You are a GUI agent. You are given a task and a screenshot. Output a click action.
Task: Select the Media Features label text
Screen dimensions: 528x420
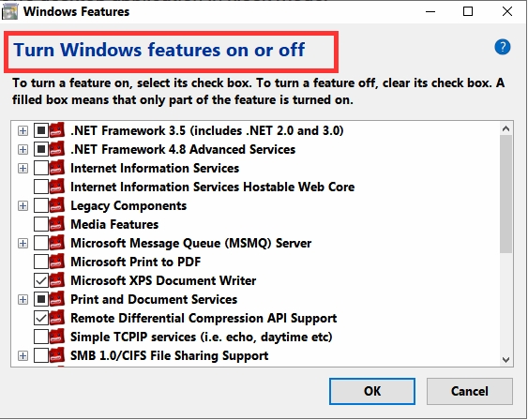[x=114, y=224]
